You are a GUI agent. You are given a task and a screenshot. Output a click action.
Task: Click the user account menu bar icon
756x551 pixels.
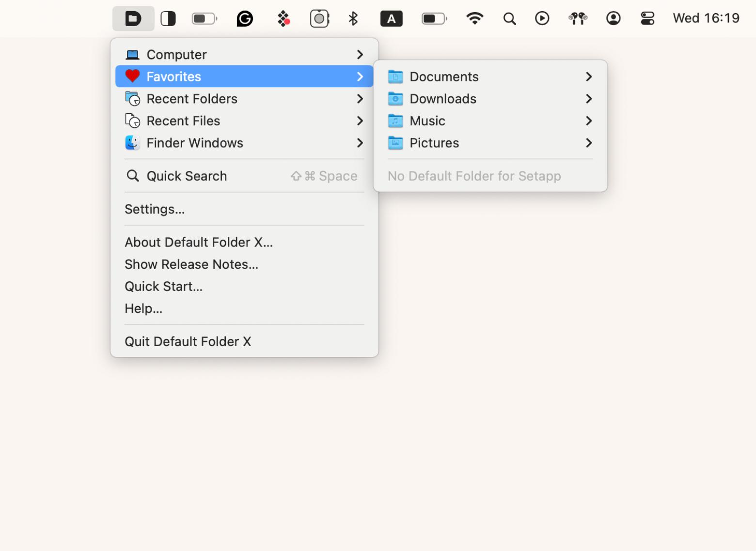(x=614, y=18)
